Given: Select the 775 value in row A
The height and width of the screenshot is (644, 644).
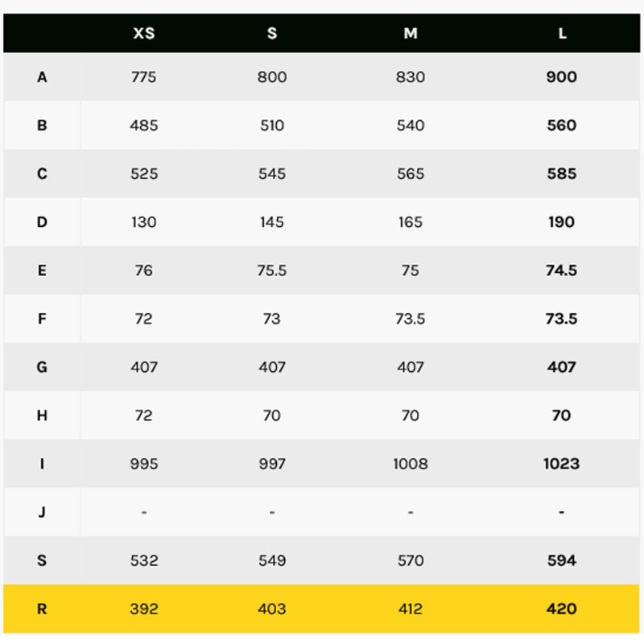Looking at the screenshot, I should [x=144, y=77].
